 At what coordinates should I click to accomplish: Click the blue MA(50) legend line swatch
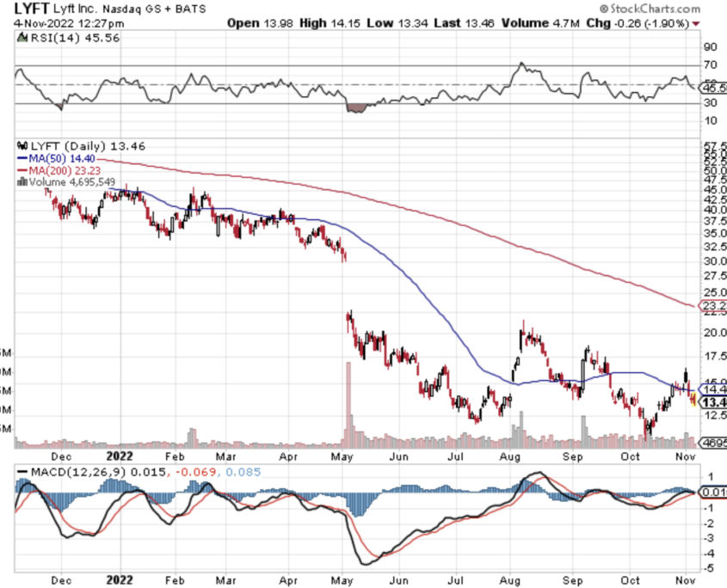(22, 159)
